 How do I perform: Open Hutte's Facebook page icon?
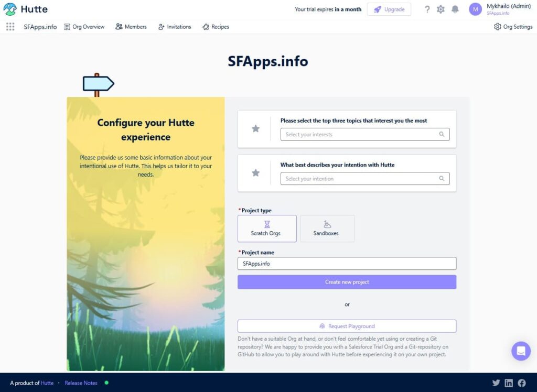click(x=522, y=383)
